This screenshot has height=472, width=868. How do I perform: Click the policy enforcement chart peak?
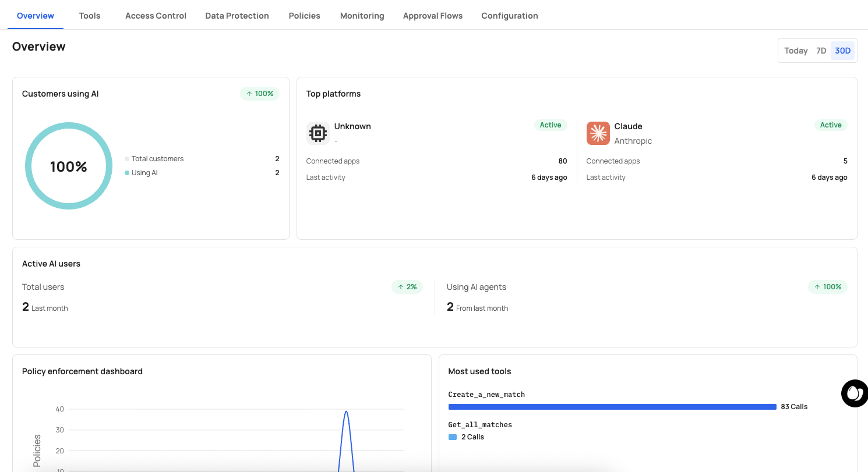point(346,412)
